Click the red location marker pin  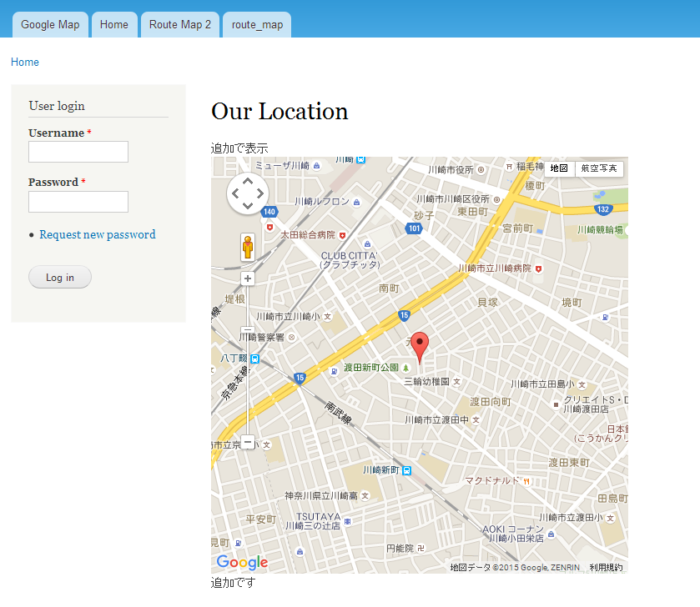click(x=420, y=348)
